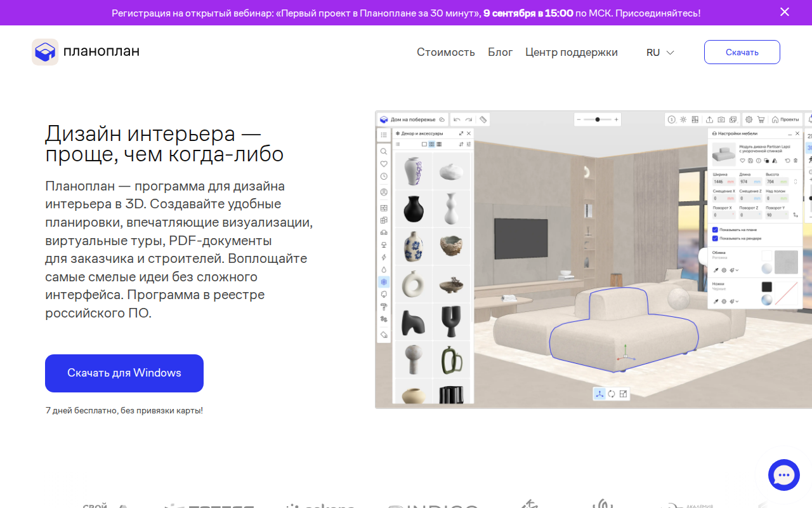Switch catalog to dense grid view

pyautogui.click(x=438, y=145)
